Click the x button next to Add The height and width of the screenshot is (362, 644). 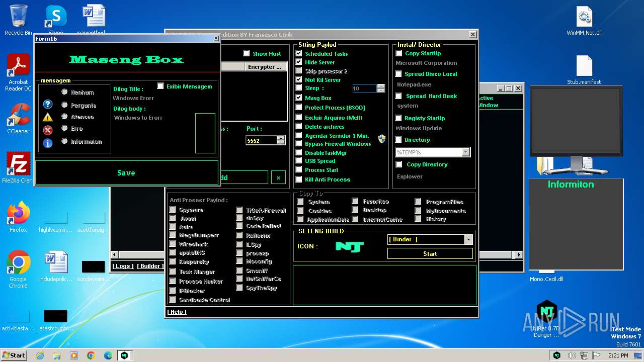tap(278, 177)
